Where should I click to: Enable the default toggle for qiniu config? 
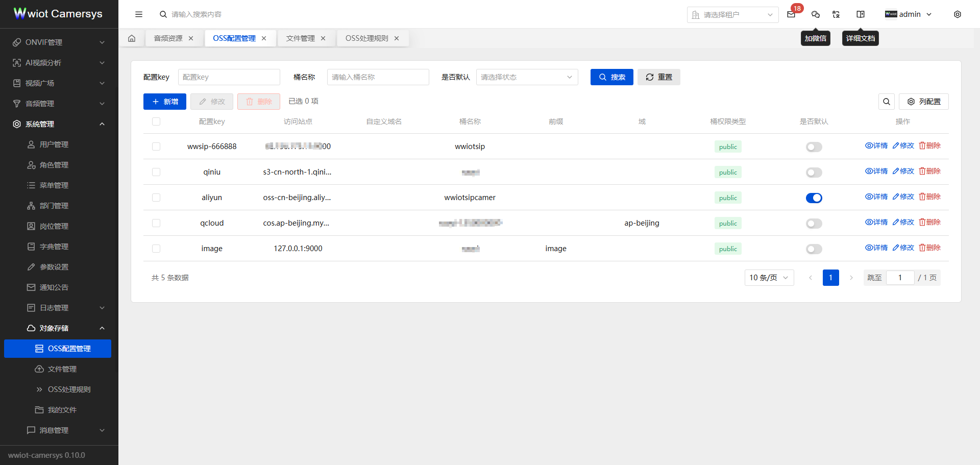[814, 172]
